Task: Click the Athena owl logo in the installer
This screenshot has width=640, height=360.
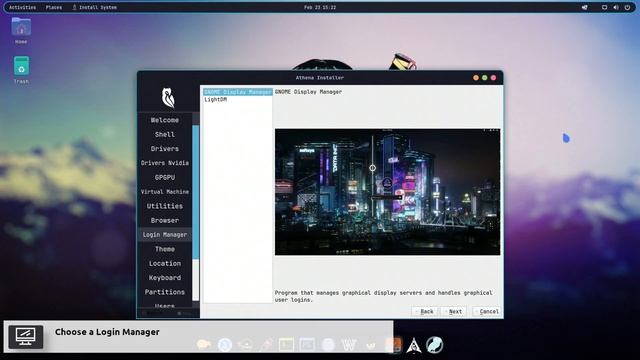Action: (168, 98)
